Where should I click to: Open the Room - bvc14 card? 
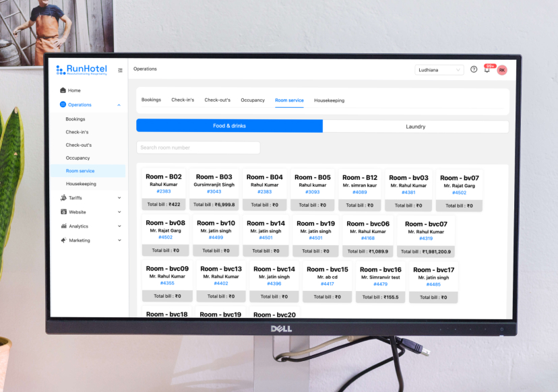(x=274, y=282)
